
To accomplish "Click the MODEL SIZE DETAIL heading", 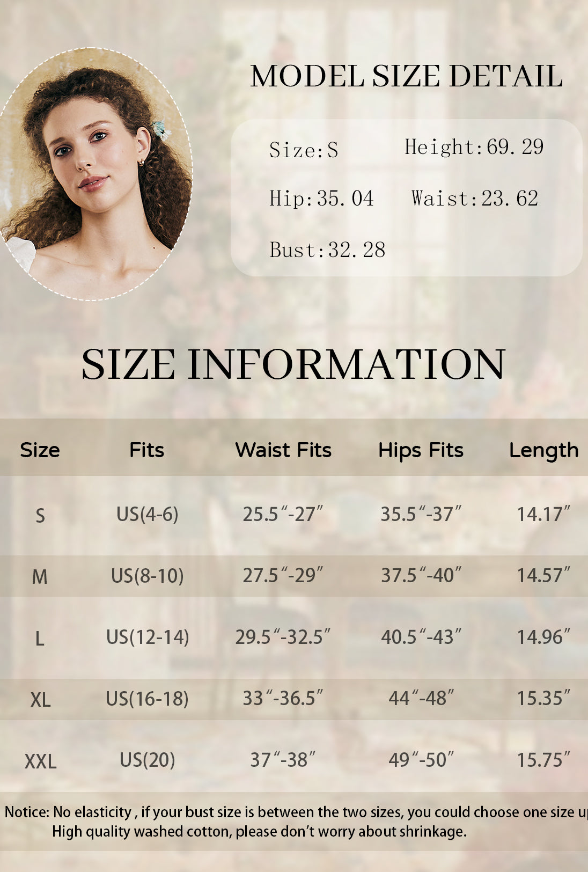I will 406,76.
